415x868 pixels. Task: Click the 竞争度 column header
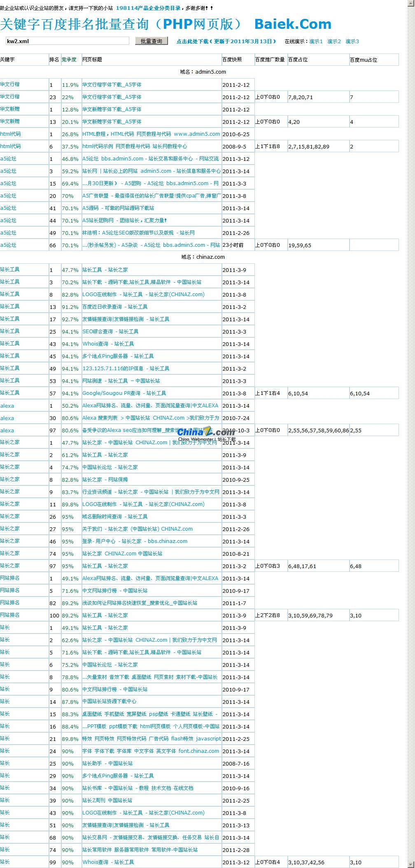(69, 60)
